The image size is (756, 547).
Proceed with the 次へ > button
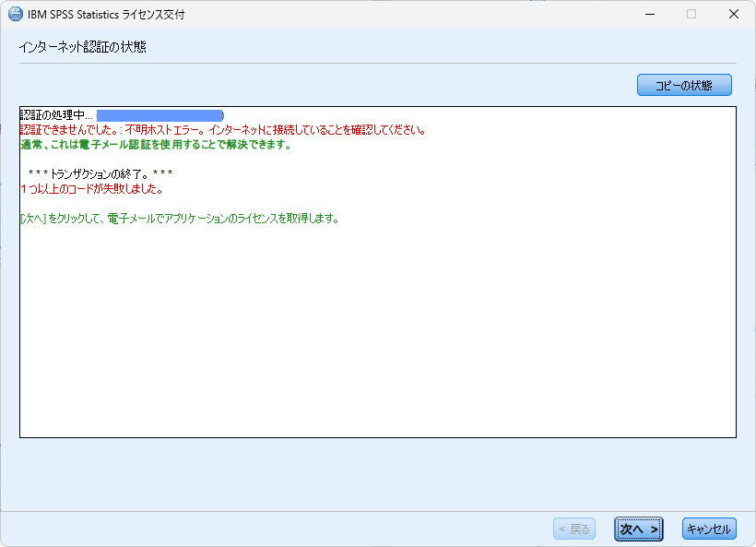[638, 529]
